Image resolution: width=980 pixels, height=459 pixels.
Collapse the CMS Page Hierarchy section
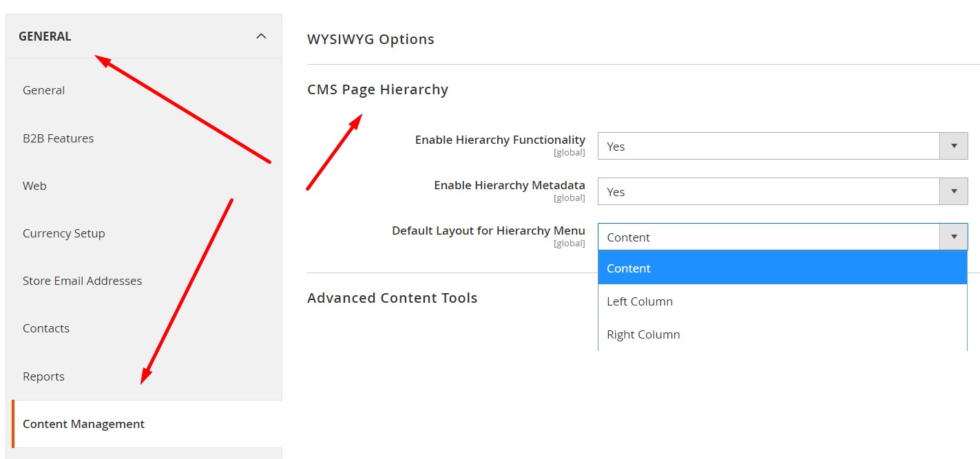pos(377,89)
